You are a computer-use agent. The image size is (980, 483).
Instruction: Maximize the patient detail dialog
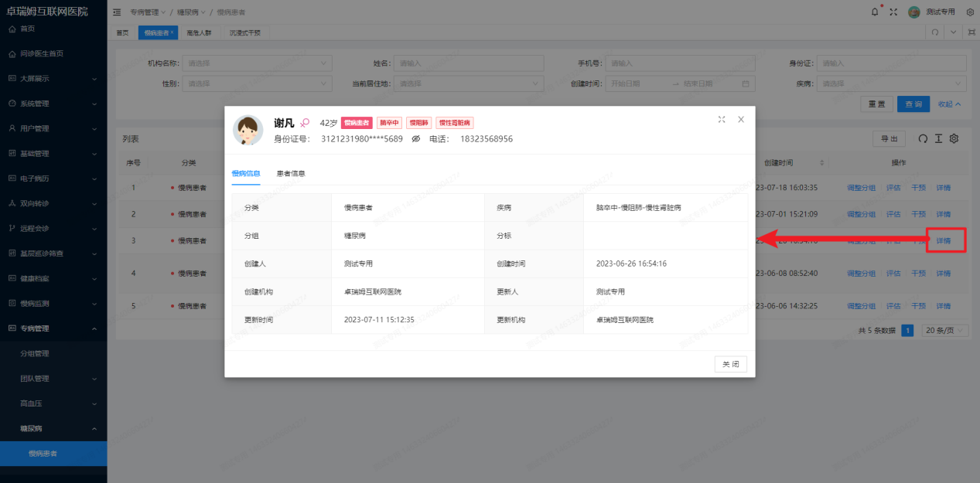tap(722, 119)
